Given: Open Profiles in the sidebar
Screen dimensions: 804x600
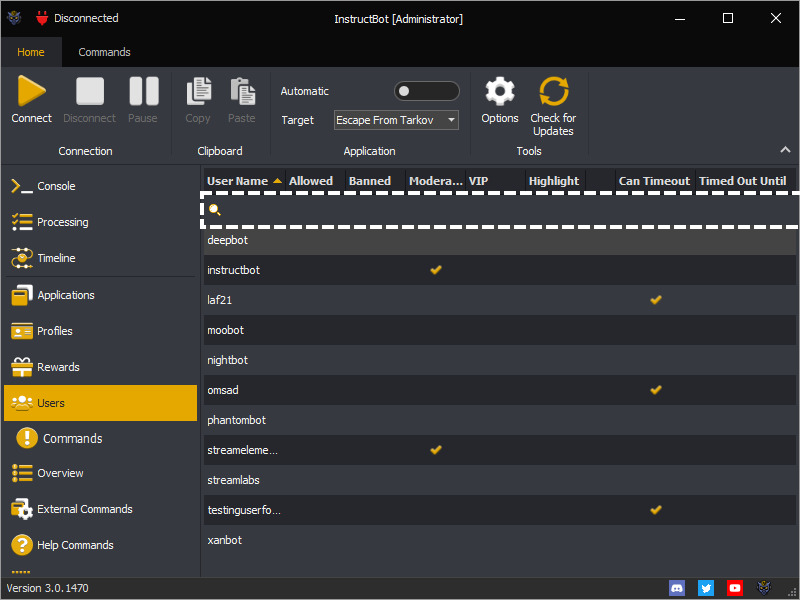Looking at the screenshot, I should [x=100, y=331].
